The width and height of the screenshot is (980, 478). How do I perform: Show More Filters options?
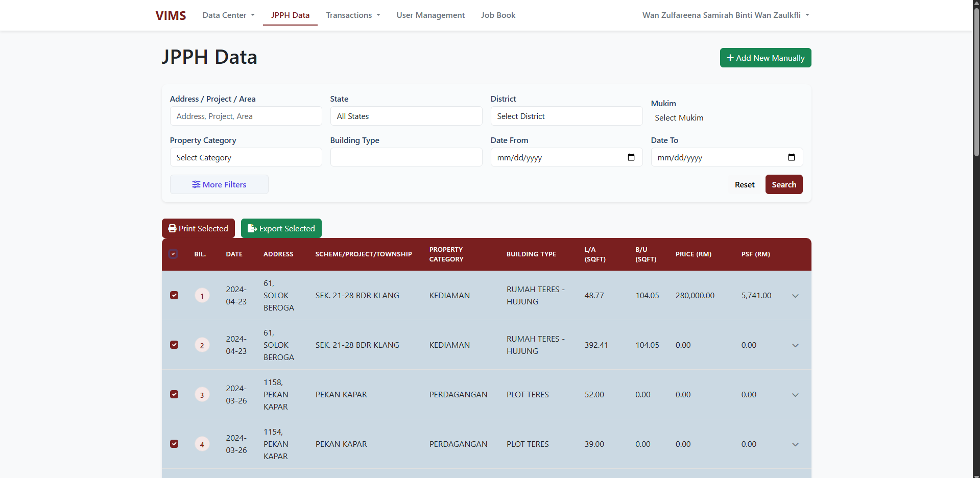tap(219, 184)
